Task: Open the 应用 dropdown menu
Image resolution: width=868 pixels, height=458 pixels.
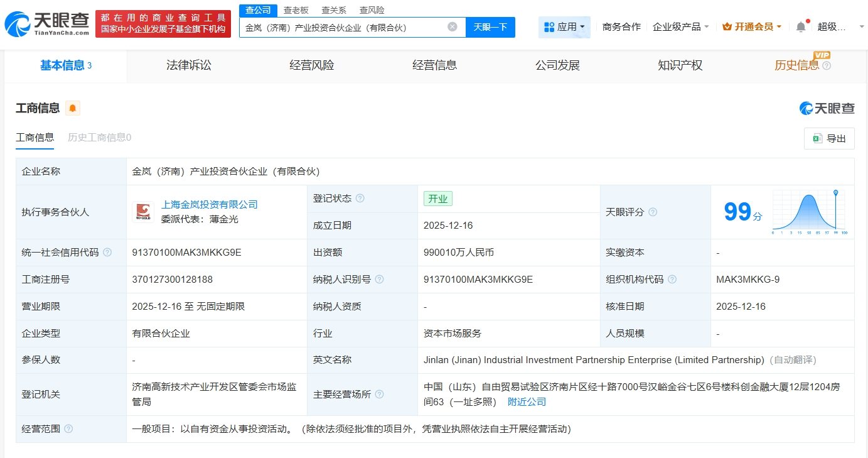Action: pos(564,27)
